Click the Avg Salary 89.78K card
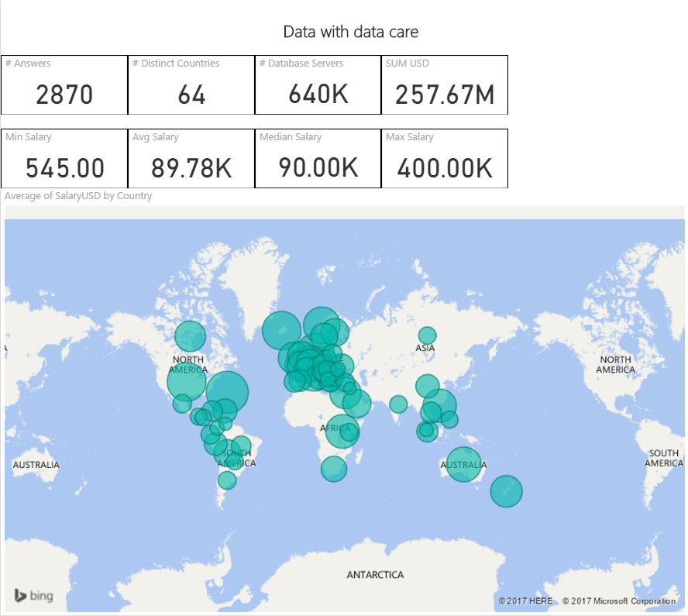 click(x=191, y=159)
